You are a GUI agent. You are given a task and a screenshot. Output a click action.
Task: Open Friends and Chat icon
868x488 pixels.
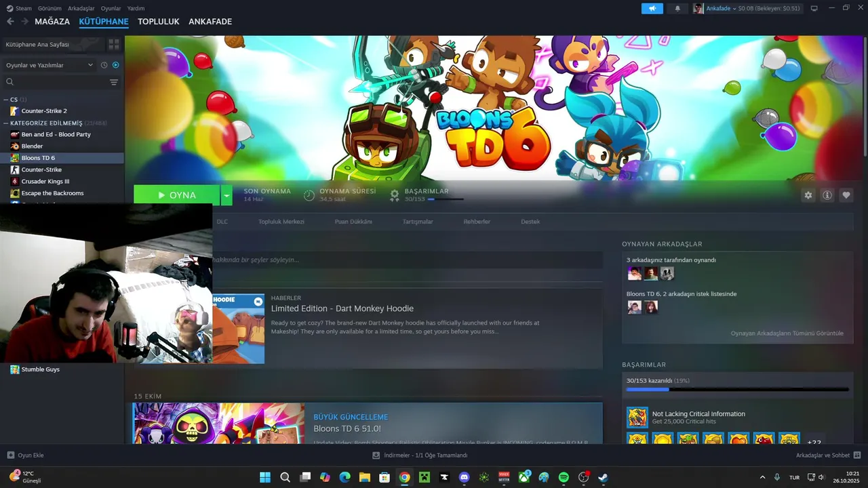[857, 455]
